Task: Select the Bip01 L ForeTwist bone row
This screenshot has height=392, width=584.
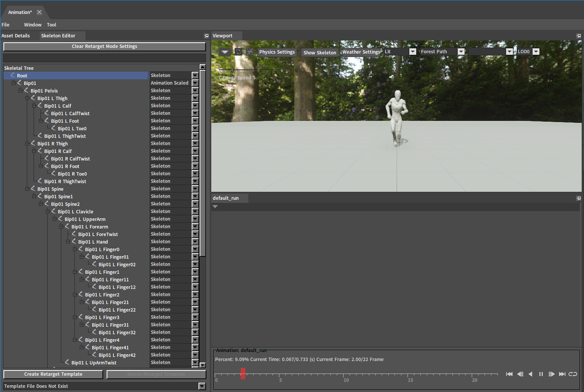Action: click(x=98, y=234)
